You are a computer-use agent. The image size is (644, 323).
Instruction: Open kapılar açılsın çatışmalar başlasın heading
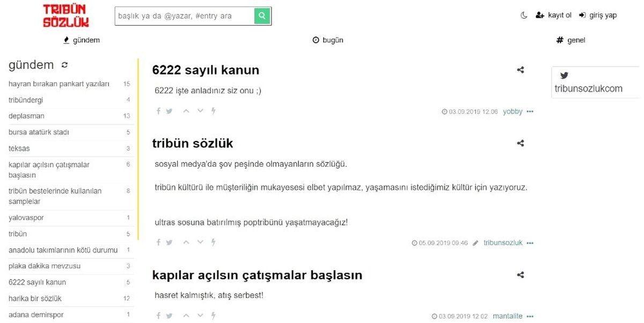tap(258, 275)
